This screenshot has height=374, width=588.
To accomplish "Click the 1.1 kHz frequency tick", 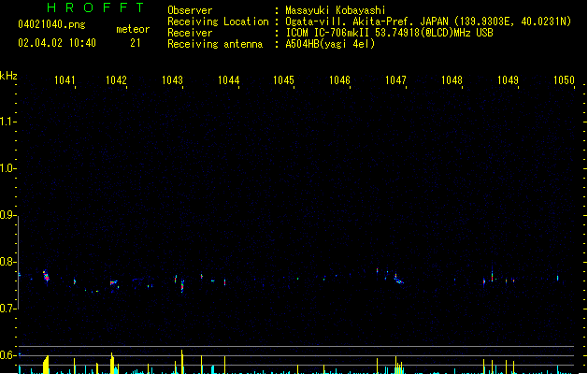I will point(7,122).
